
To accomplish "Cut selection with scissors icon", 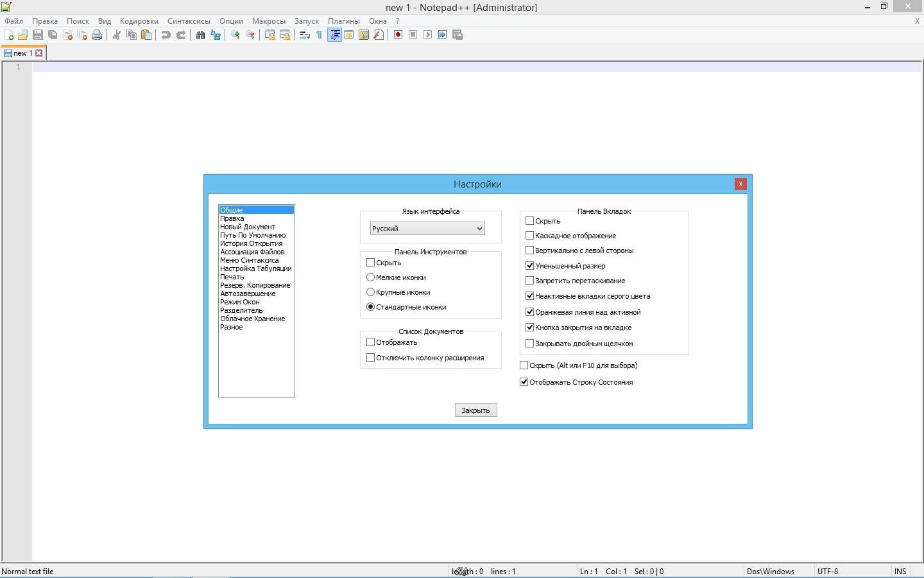I will coord(116,35).
